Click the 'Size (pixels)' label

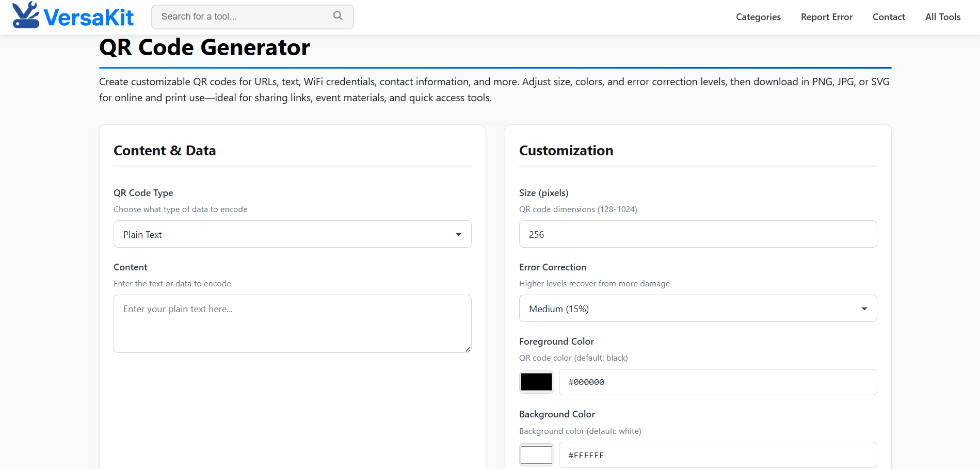click(544, 193)
